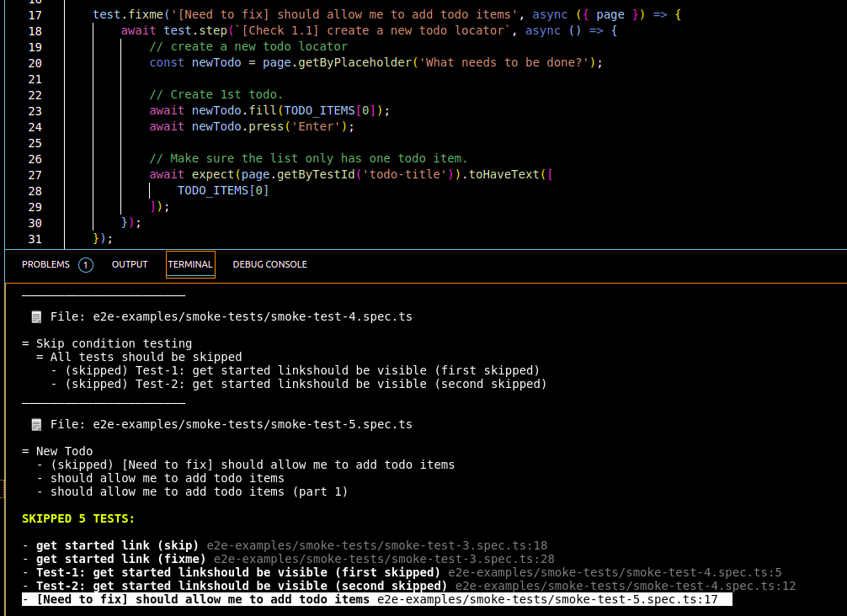The image size is (847, 616).
Task: Click '= New Todo' terminal line
Action: click(57, 451)
